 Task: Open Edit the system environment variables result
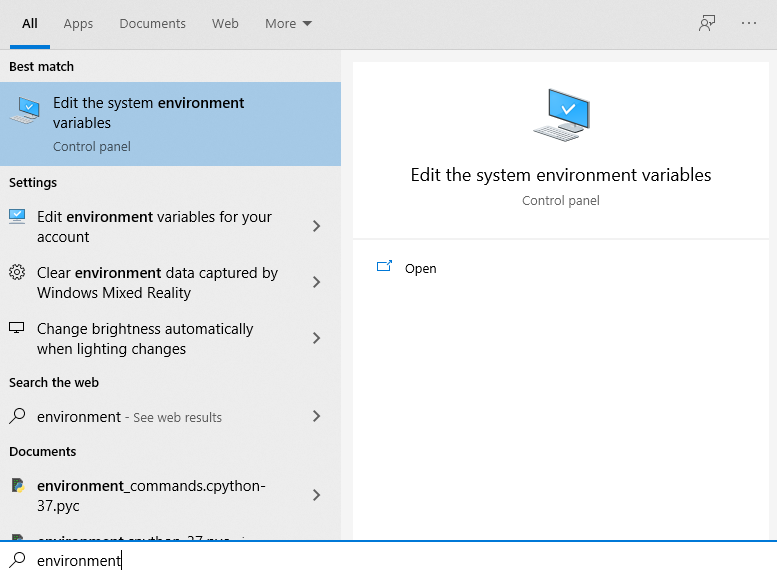pyautogui.click(x=170, y=124)
